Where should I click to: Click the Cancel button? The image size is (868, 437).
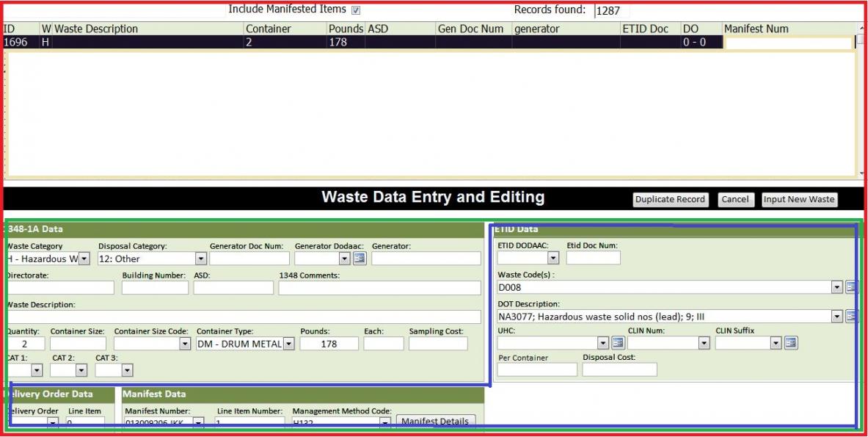pyautogui.click(x=734, y=199)
